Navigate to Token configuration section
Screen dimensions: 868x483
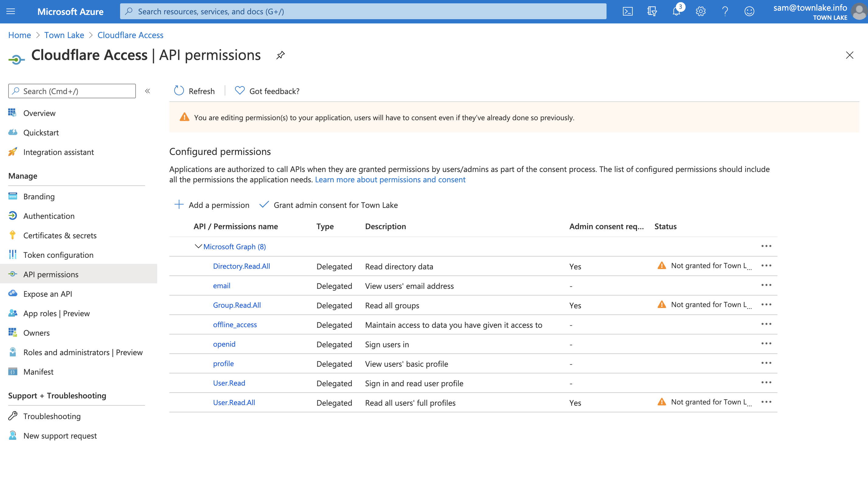(58, 254)
